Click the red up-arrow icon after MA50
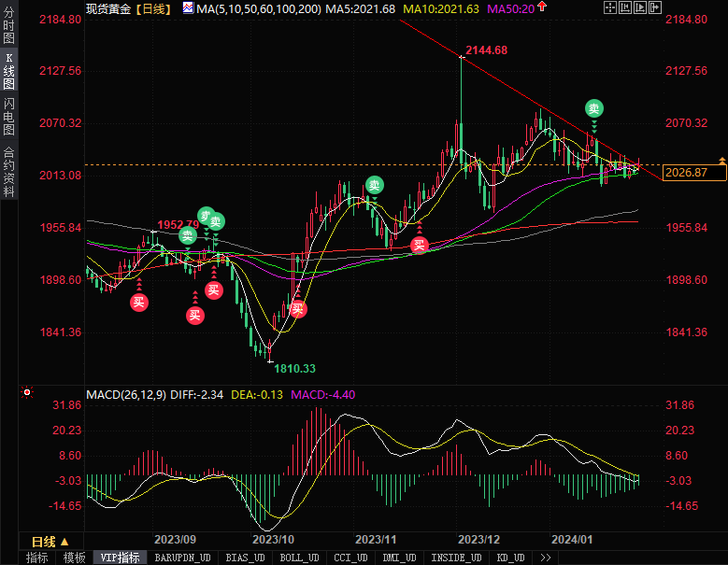The height and width of the screenshot is (565, 728). pos(541,7)
